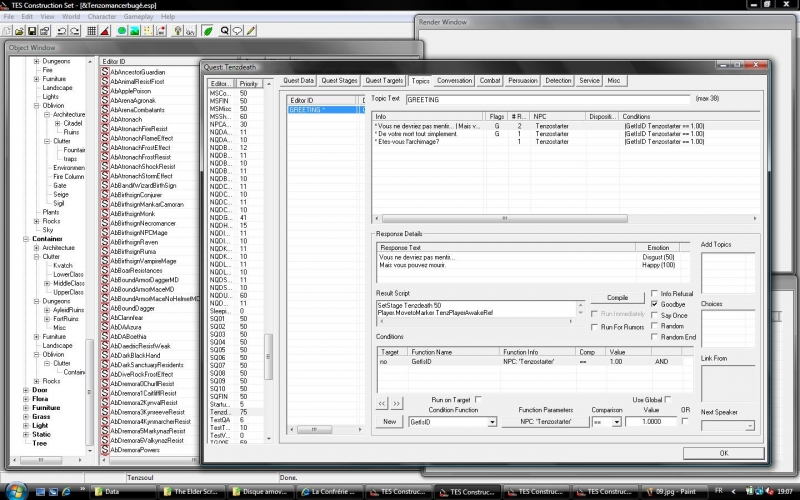
Task: Click the show desktop quick launch icon
Action: click(x=40, y=492)
